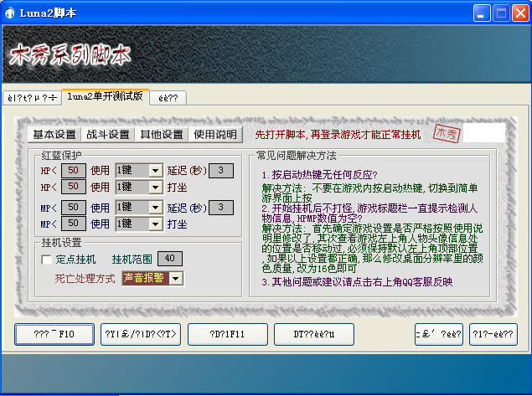
Task: Click the first HP threshold field with 50
Action: point(74,170)
